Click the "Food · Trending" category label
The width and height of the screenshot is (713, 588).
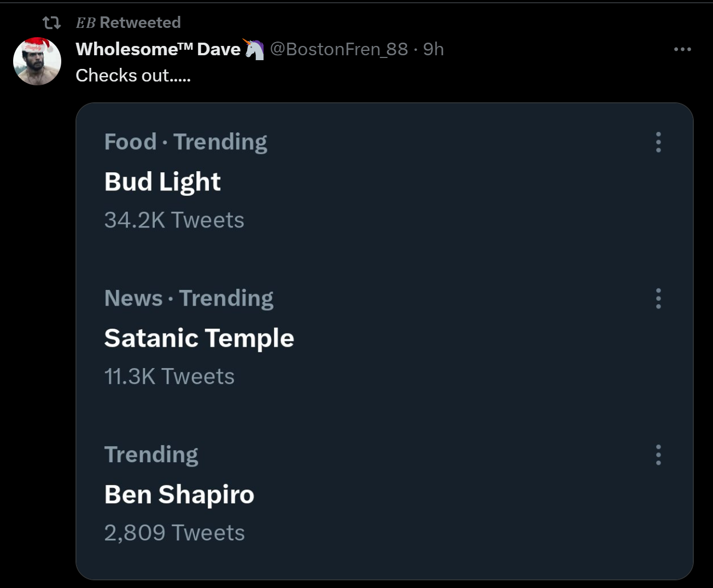point(186,142)
